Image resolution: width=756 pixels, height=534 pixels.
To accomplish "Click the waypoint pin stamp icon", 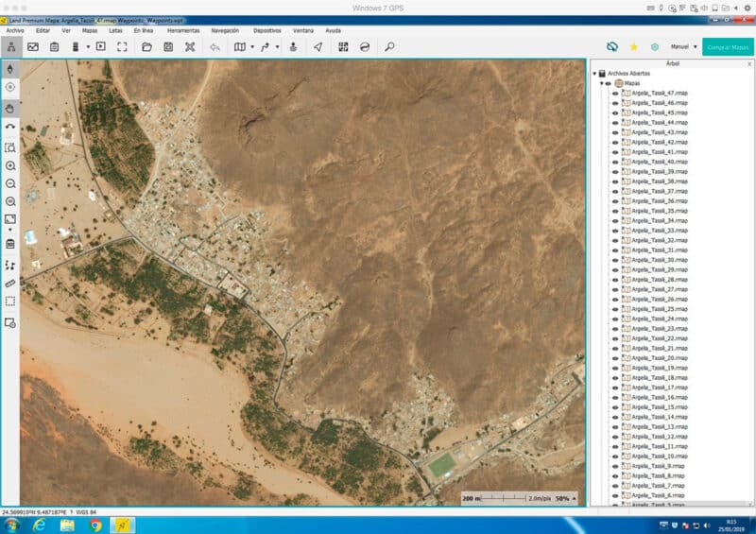I will click(293, 47).
